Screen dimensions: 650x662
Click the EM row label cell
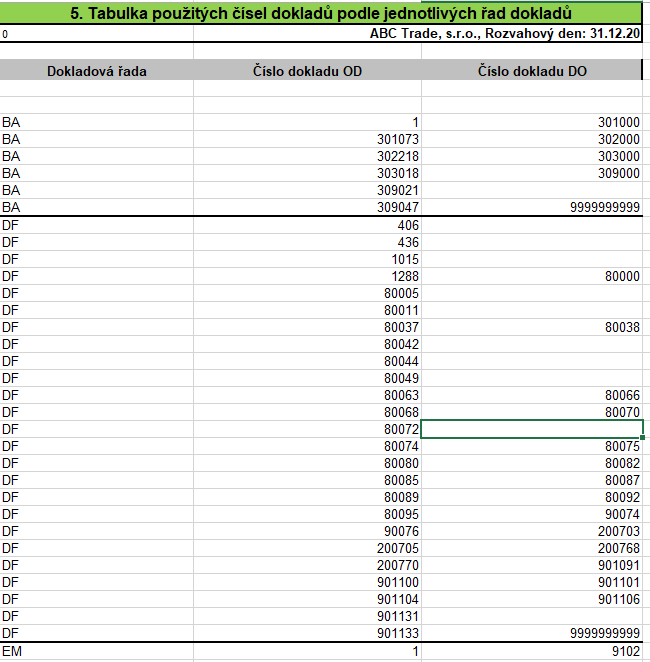pyautogui.click(x=97, y=651)
